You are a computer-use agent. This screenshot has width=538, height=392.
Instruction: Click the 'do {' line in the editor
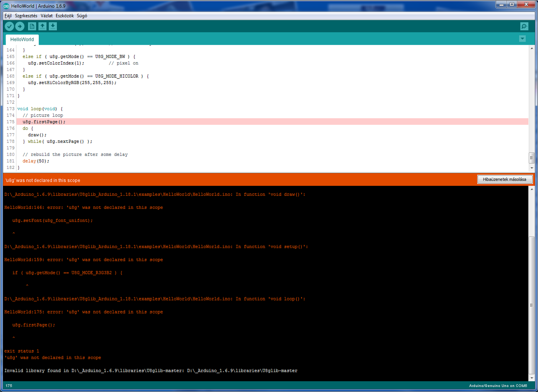pos(28,128)
